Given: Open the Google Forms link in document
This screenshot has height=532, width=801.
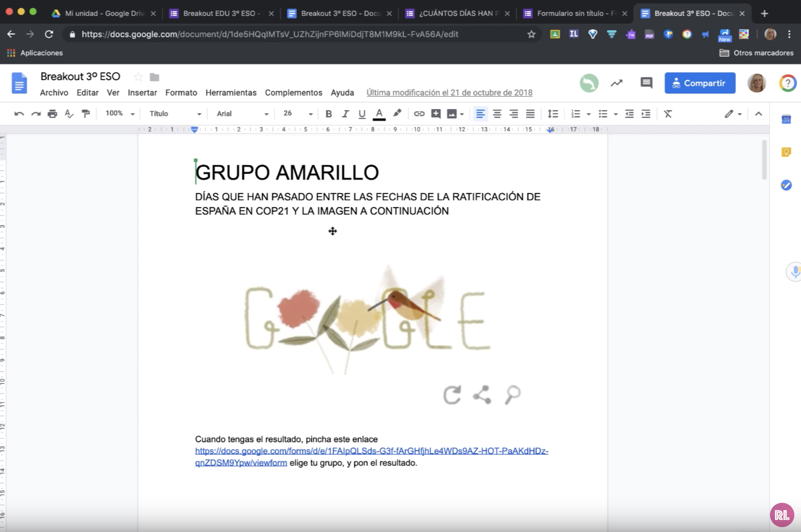Looking at the screenshot, I should point(371,451).
